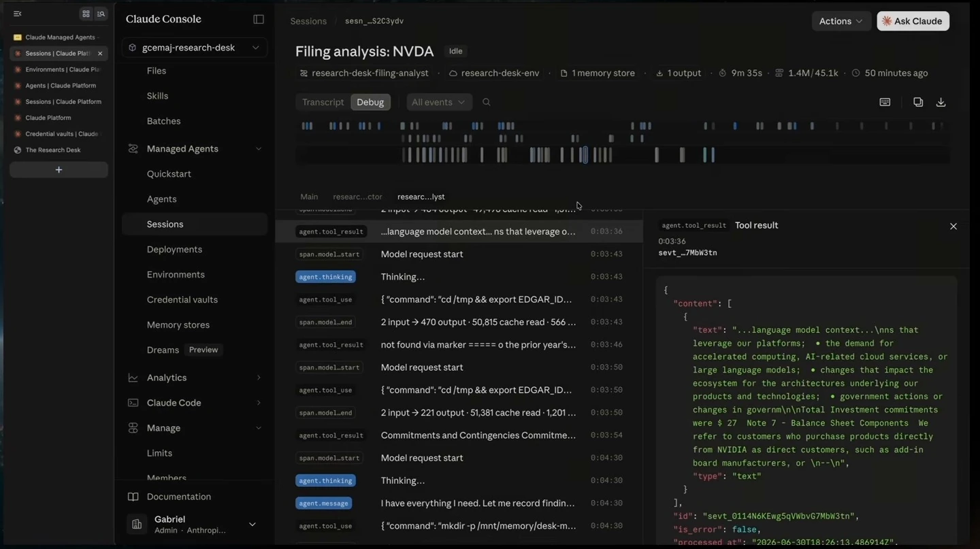The image size is (980, 549).
Task: Click the Analytics chart icon
Action: pos(133,378)
